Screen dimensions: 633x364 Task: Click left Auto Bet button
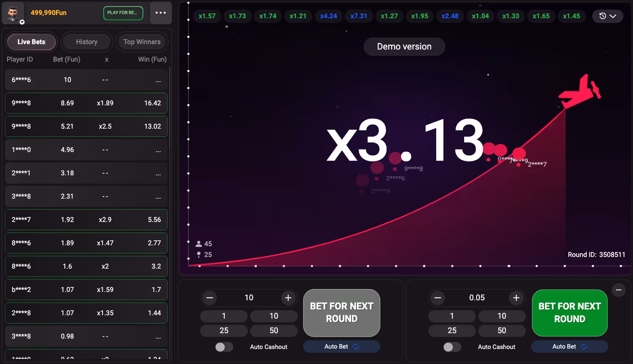tap(342, 347)
